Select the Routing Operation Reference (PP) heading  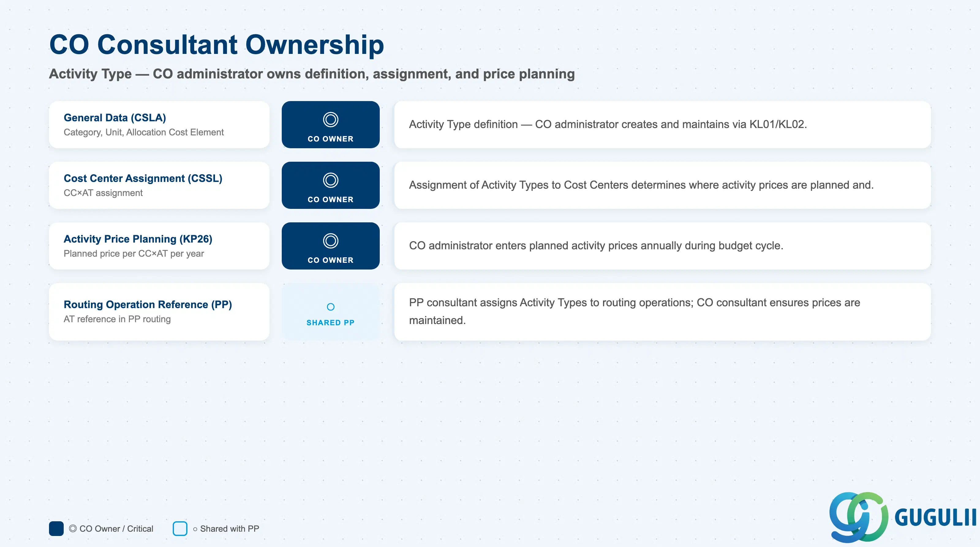pos(148,304)
